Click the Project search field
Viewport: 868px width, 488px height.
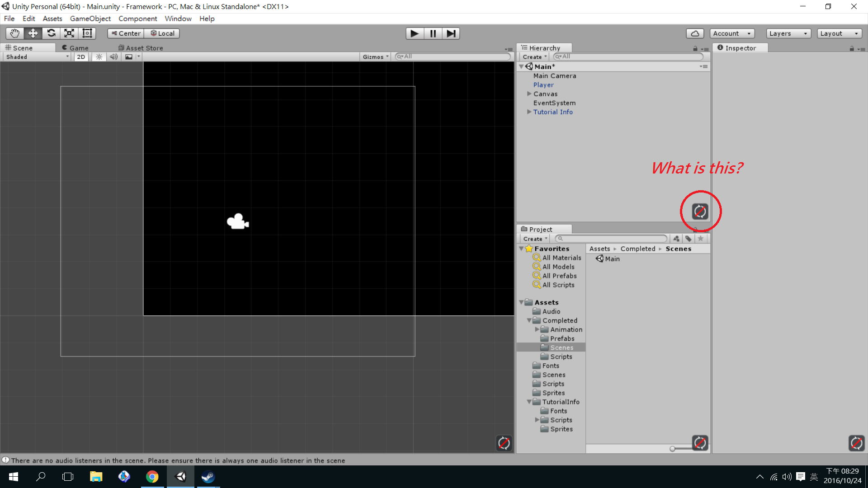pos(611,239)
